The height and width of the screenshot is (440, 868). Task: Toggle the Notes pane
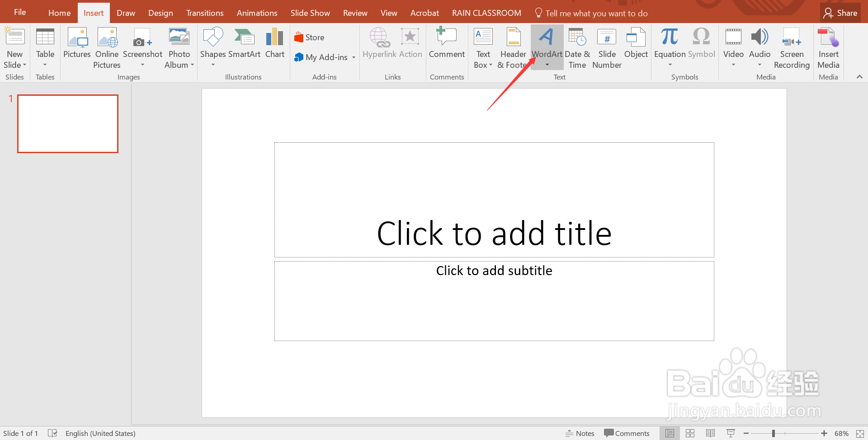(580, 433)
